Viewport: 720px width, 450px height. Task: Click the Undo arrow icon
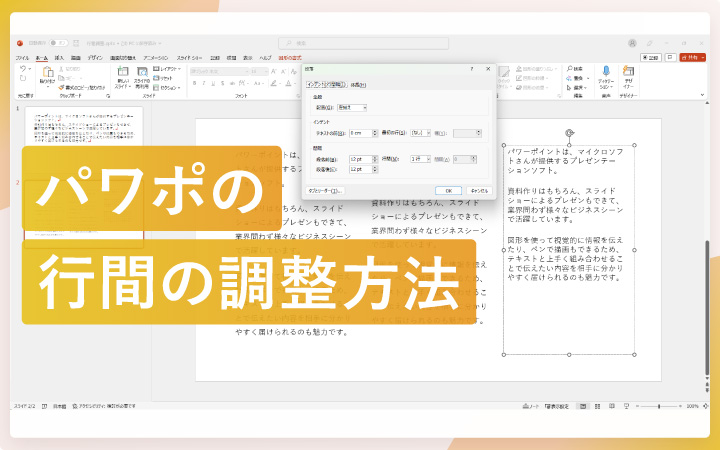[x=23, y=69]
